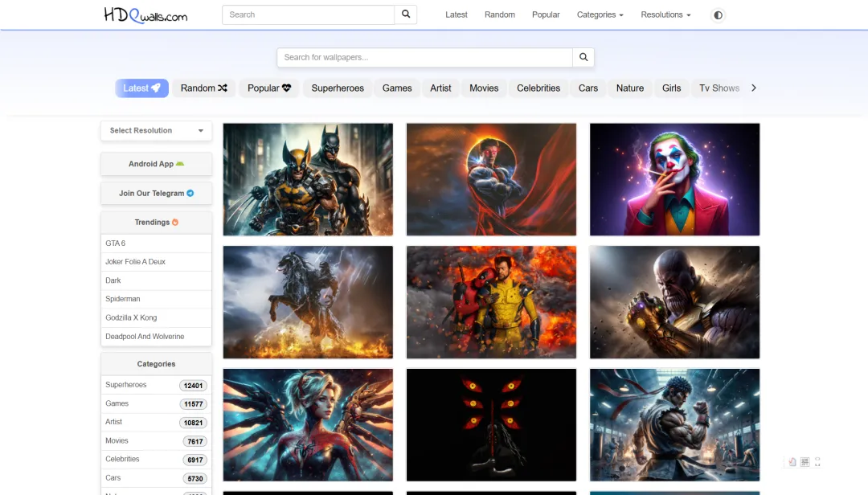Open the Popular link in the header
Image resolution: width=868 pixels, height=495 pixels.
pos(546,15)
